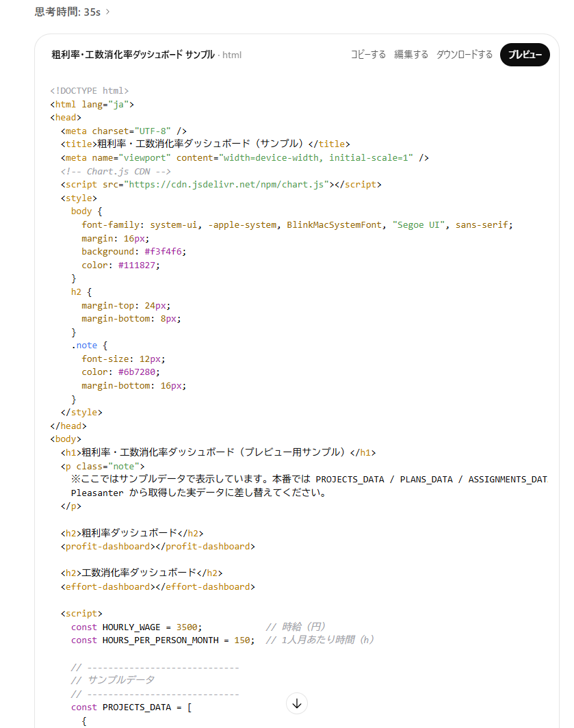
Task: Click the title 粗利率・工数消化率ダッシュボード サンプル
Action: (x=133, y=55)
